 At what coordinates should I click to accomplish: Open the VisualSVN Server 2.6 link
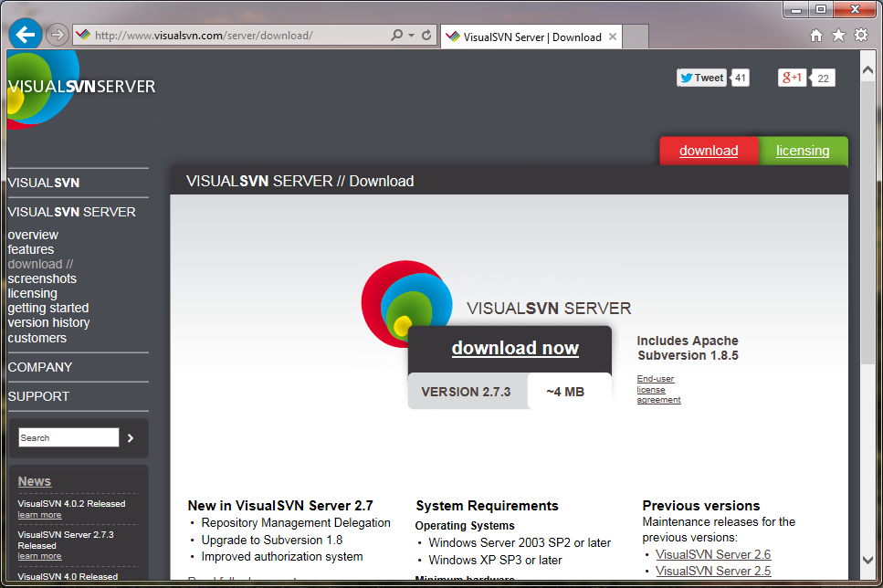pyautogui.click(x=713, y=555)
